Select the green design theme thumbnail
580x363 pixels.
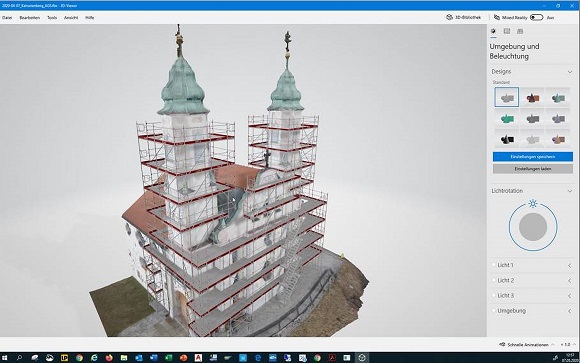[x=507, y=119]
